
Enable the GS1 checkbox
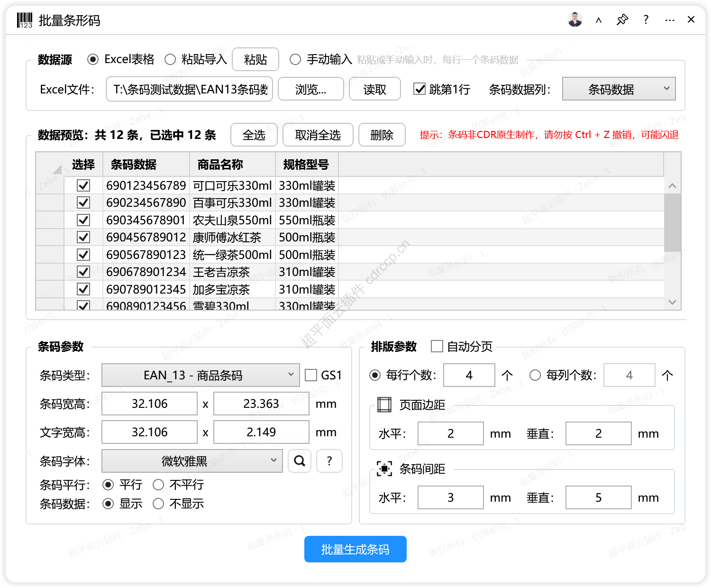(x=323, y=375)
